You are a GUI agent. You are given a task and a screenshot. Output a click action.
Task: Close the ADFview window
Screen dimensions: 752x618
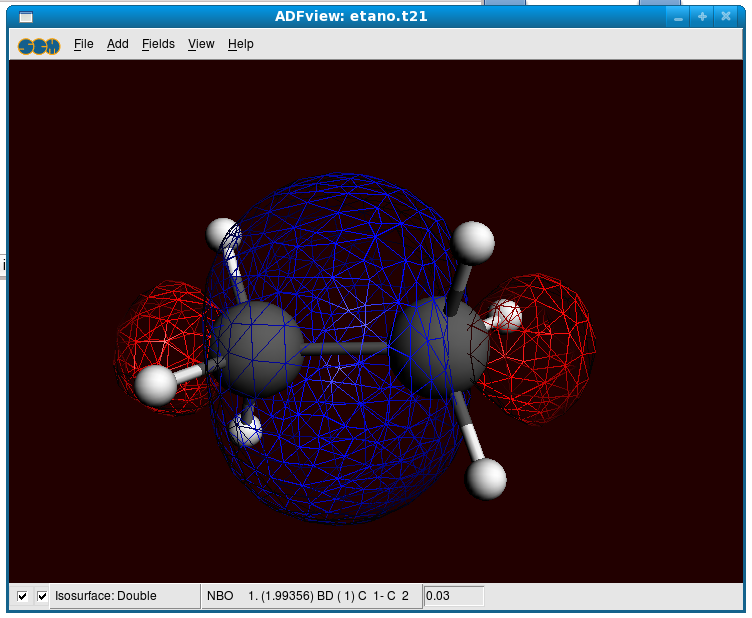(726, 17)
